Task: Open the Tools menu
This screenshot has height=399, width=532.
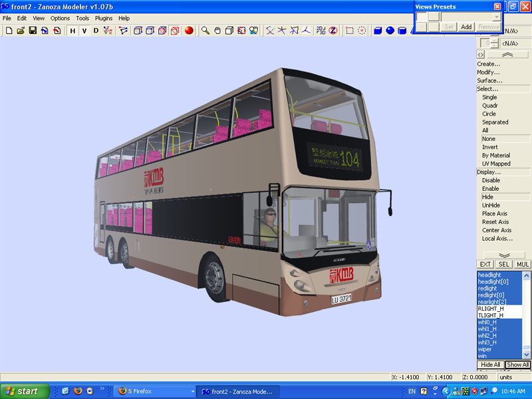Action: (x=82, y=18)
